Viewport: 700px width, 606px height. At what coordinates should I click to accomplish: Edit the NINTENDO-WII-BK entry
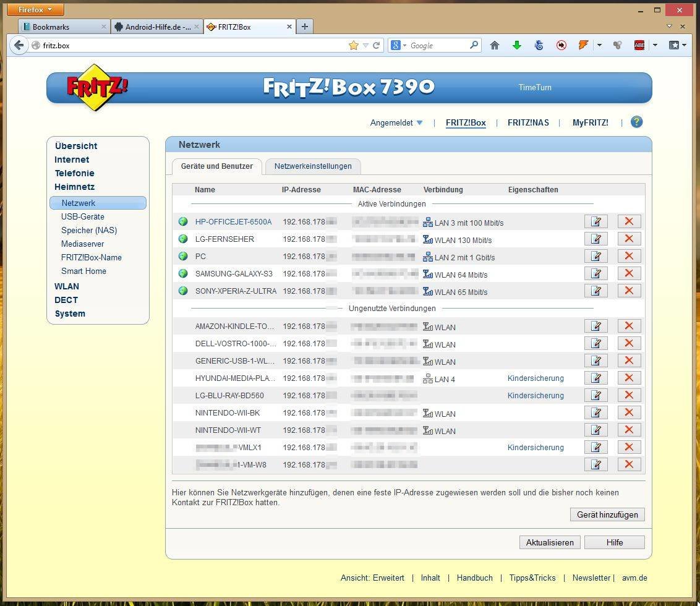[x=596, y=413]
